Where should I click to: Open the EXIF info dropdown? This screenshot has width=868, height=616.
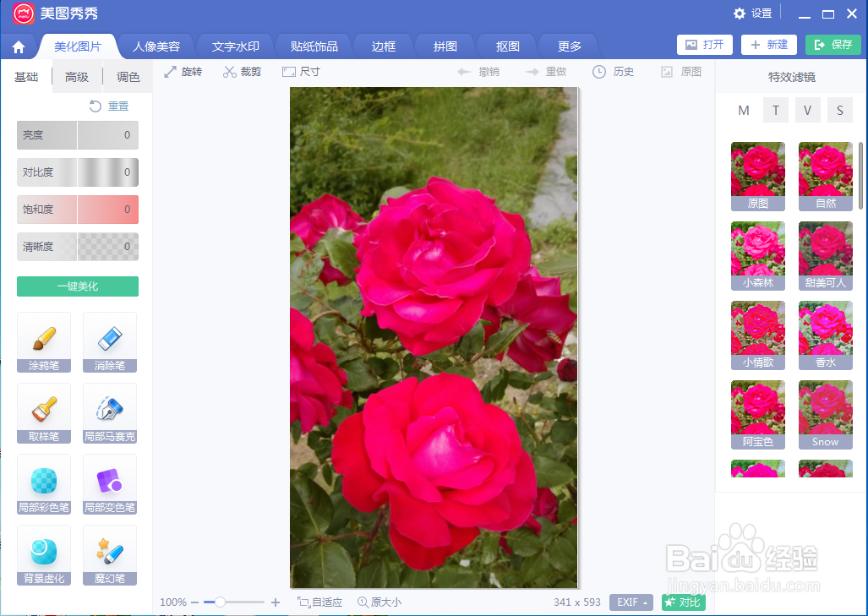point(631,602)
